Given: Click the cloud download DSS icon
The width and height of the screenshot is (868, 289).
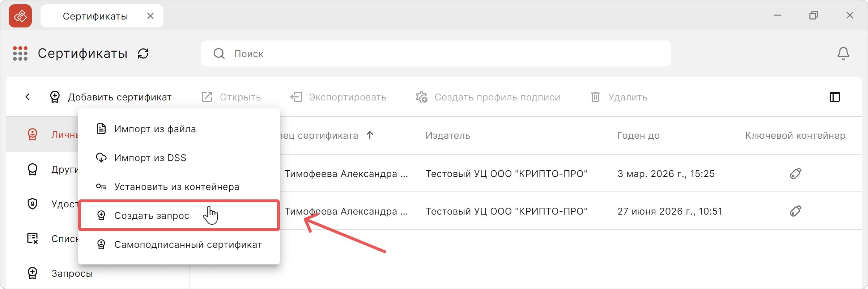Looking at the screenshot, I should [x=101, y=158].
